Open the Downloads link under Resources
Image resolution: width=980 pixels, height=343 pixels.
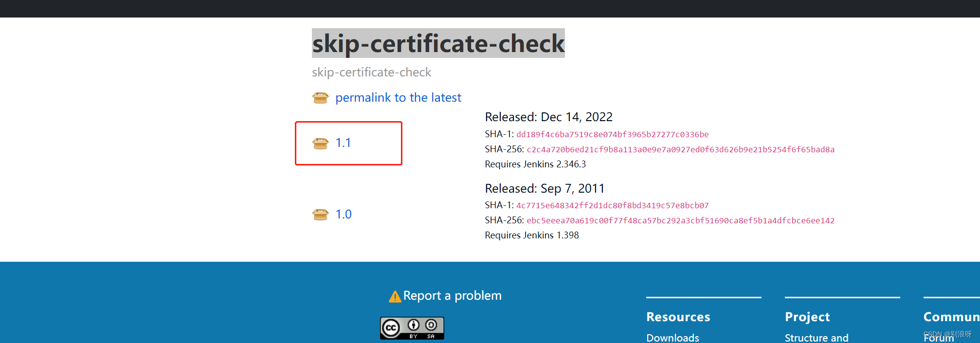(x=672, y=338)
